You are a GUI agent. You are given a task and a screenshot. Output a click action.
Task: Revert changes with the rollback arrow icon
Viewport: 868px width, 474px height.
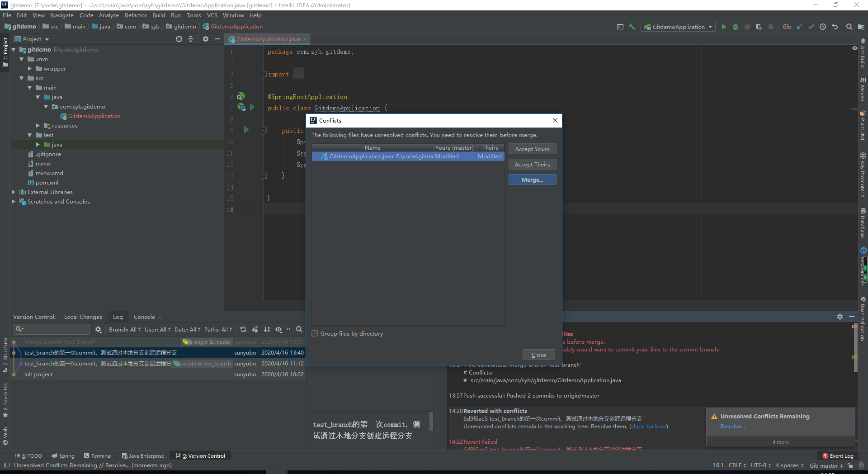835,27
